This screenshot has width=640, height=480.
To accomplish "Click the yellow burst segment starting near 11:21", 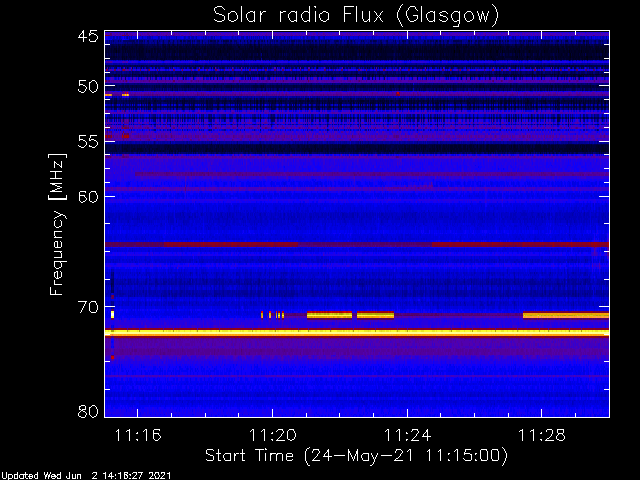I will point(329,315).
